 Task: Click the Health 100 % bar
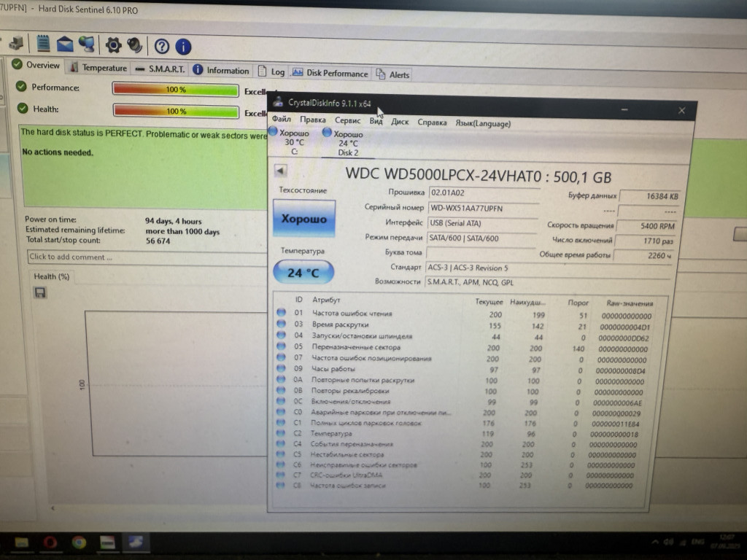pyautogui.click(x=176, y=111)
